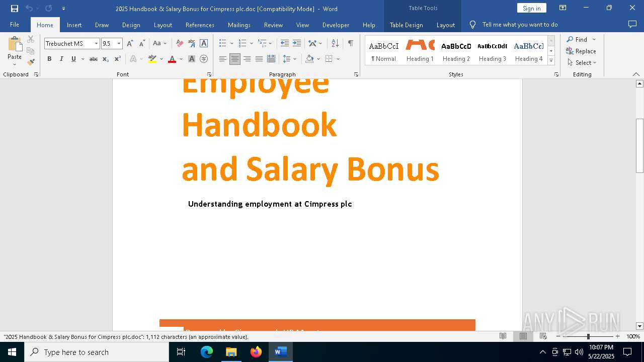
Task: Toggle Print Layout view
Action: coord(523,336)
